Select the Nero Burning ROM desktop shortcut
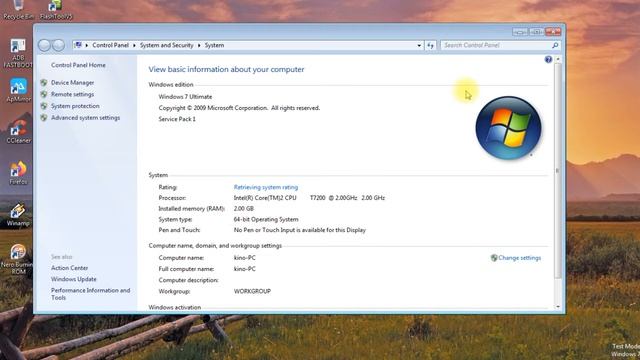This screenshot has height=360, width=640. pyautogui.click(x=17, y=259)
